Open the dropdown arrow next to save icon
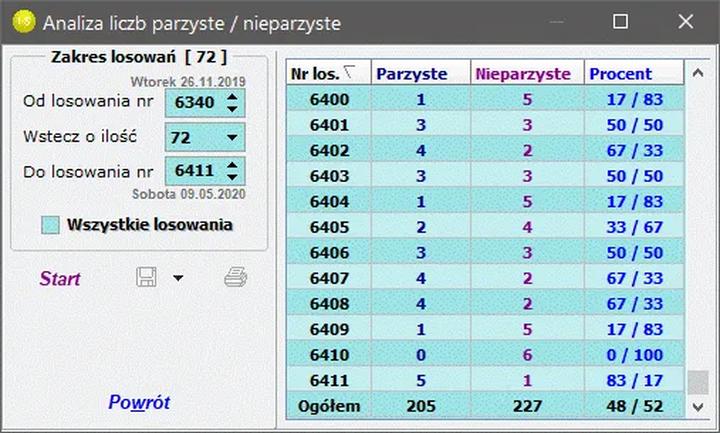The width and height of the screenshot is (720, 433). [x=178, y=278]
